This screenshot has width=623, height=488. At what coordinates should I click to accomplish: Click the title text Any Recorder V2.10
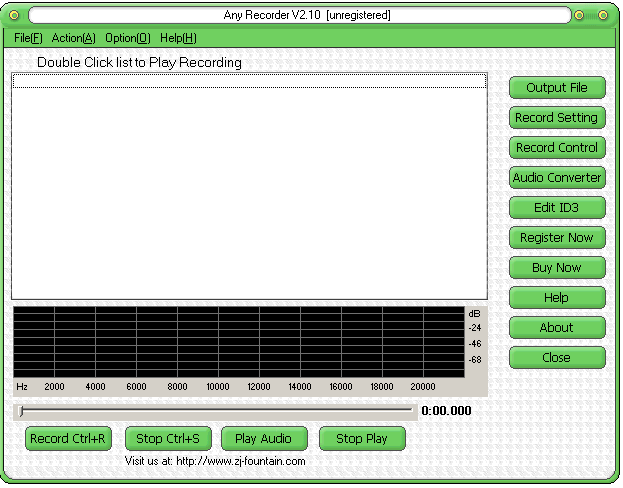click(272, 15)
